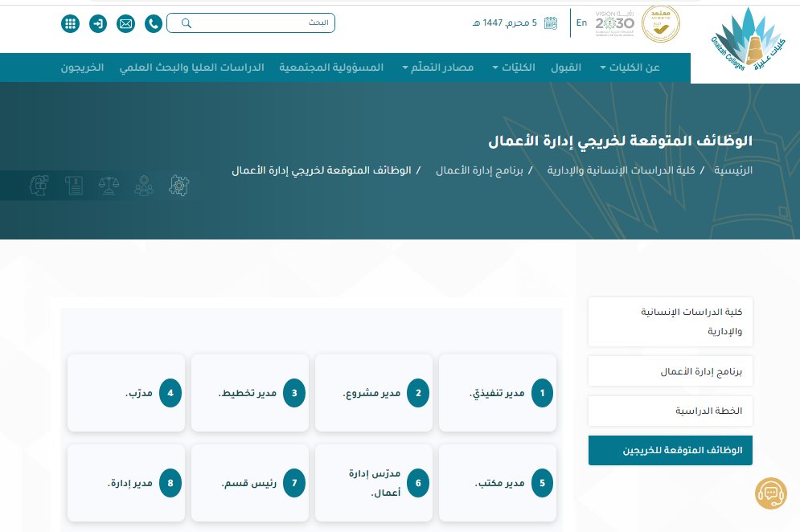Open the email envelope icon

point(125,23)
